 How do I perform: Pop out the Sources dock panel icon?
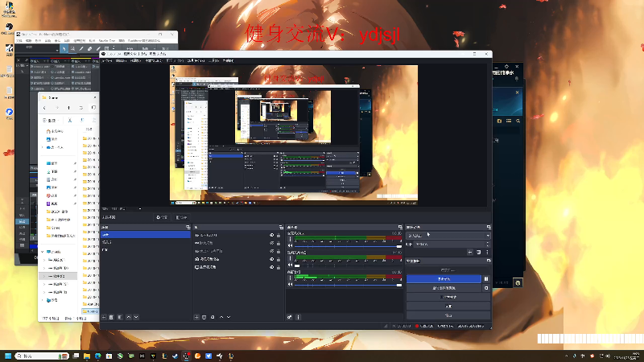coord(281,228)
